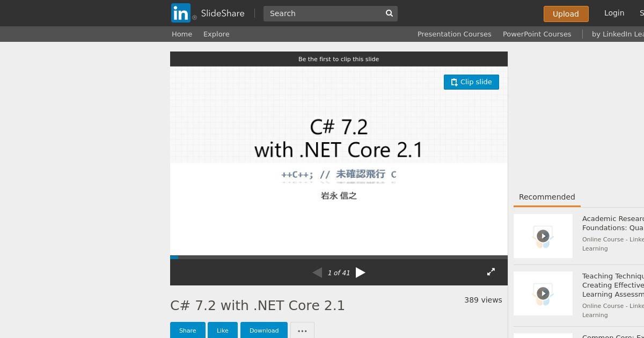The width and height of the screenshot is (644, 338).
Task: Click the slide title C# 7.2 heading
Action: 258,305
